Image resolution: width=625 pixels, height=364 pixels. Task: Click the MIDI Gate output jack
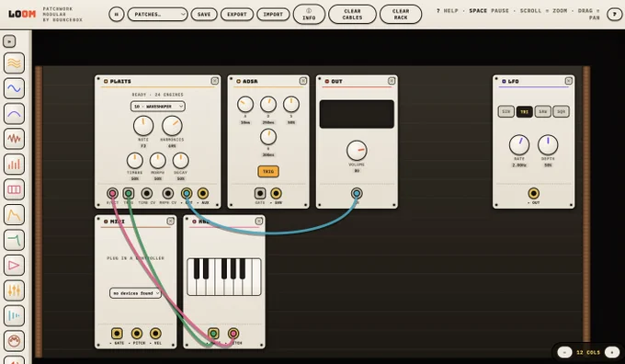(x=117, y=334)
